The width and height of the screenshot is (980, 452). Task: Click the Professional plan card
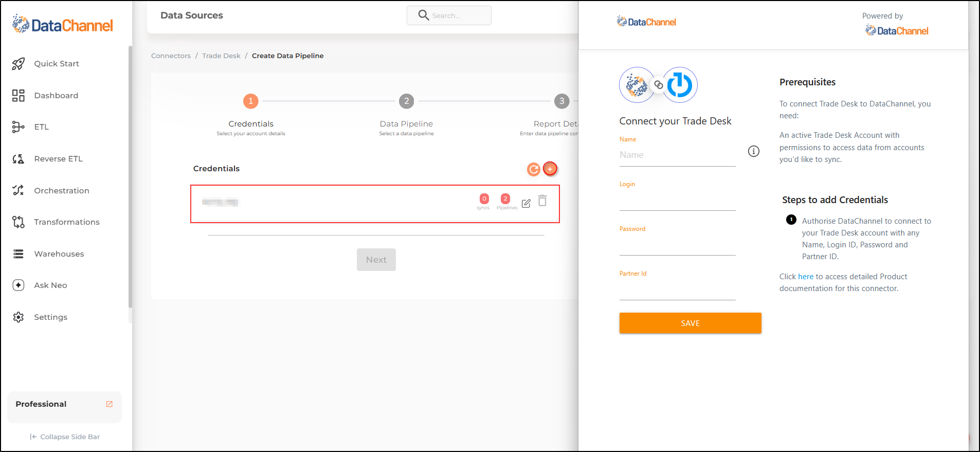64,407
